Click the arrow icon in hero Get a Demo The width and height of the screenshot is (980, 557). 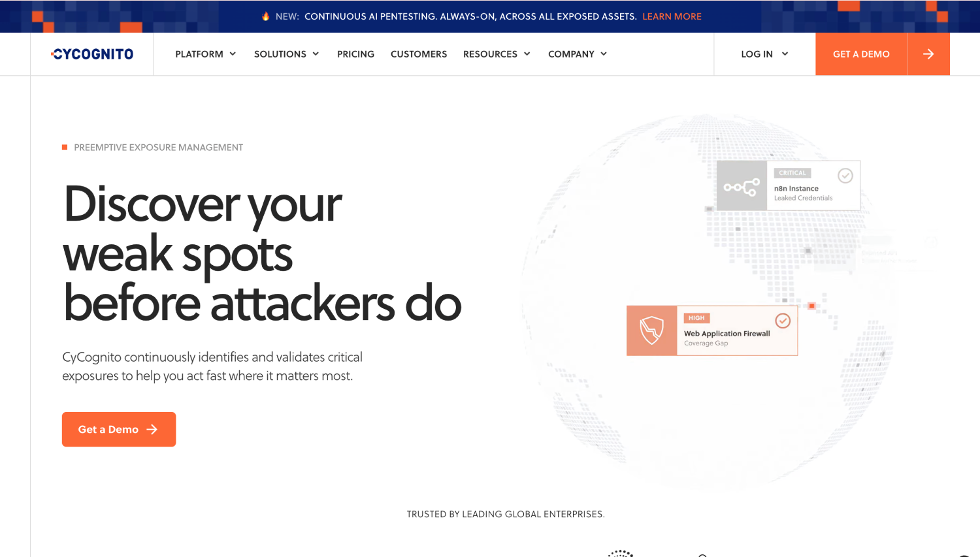click(152, 429)
